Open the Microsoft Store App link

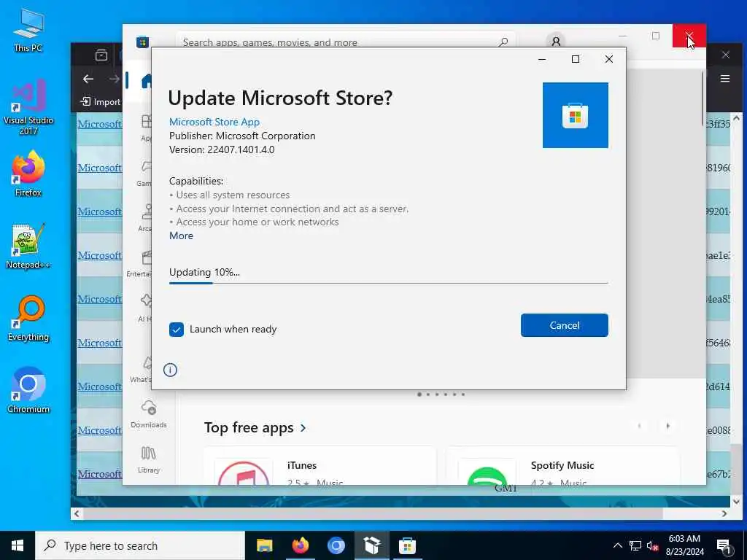(214, 122)
